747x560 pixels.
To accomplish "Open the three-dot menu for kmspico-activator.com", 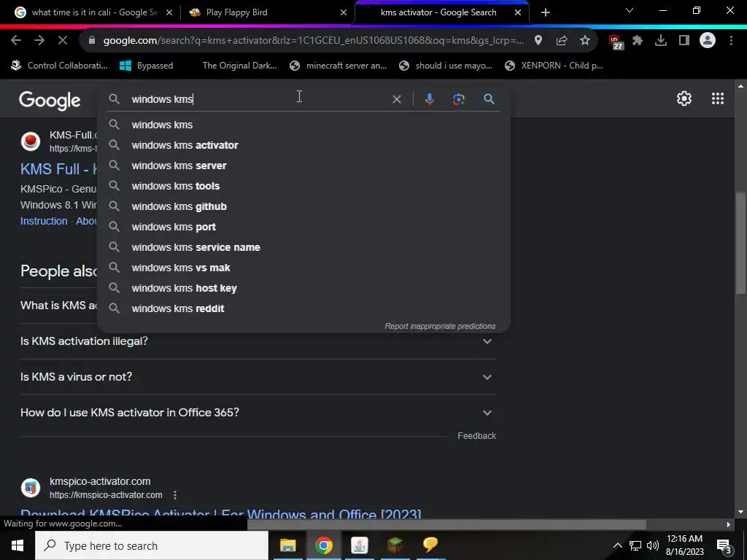I will coord(175,495).
